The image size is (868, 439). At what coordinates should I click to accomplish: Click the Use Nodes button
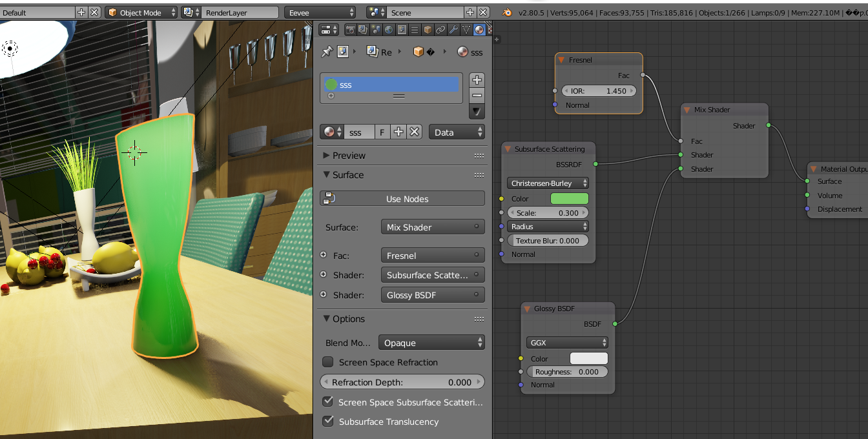tap(407, 199)
